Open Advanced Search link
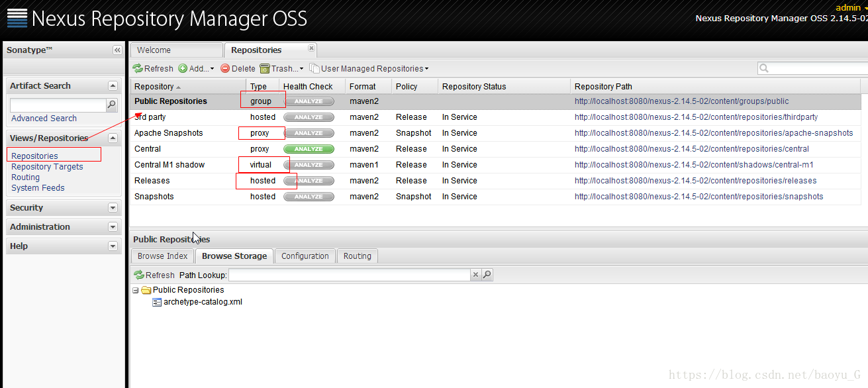The image size is (868, 388). tap(44, 119)
